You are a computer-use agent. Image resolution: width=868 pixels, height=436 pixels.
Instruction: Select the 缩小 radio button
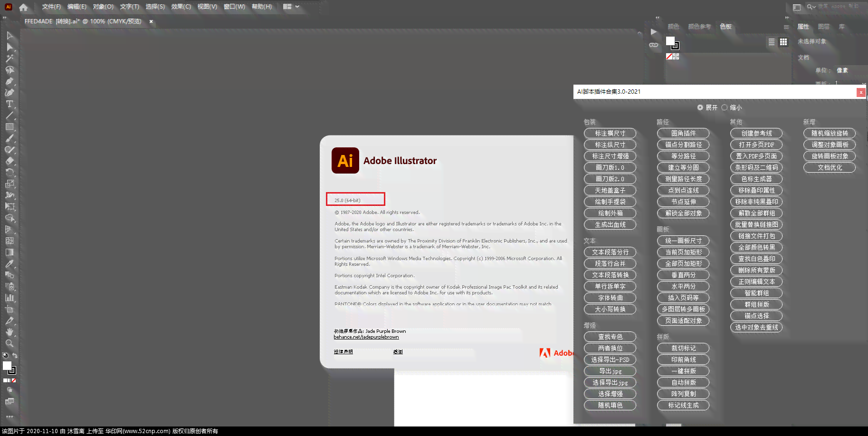tap(725, 107)
